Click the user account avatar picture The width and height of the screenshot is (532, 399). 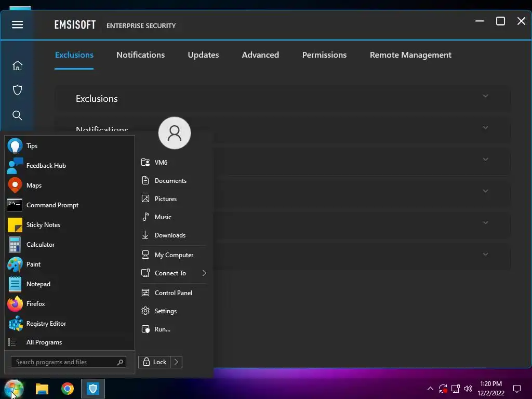[x=175, y=133]
